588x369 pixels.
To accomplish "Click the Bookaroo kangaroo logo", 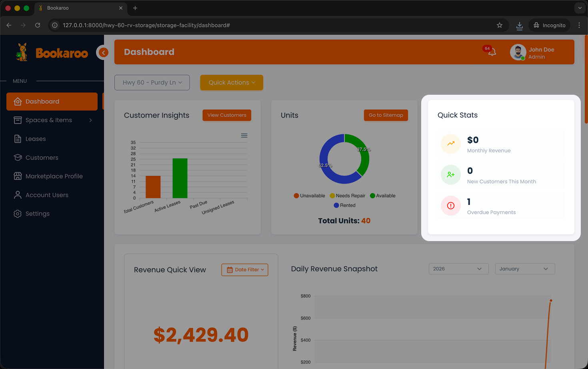I will [22, 52].
